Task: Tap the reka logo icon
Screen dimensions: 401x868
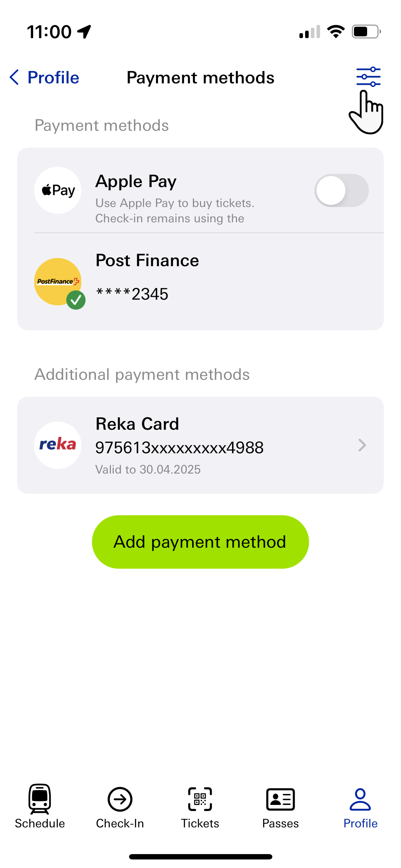Action: pyautogui.click(x=58, y=445)
